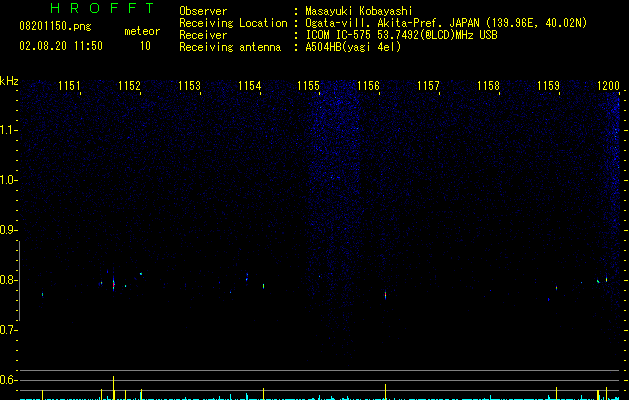
Task: Click the 1152 time marker
Action: [129, 86]
